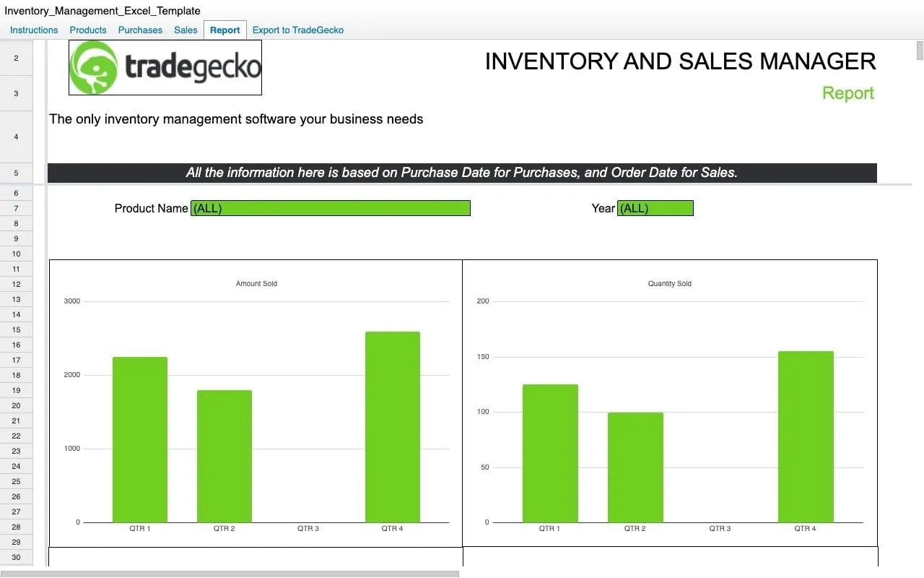Click the active Report tab
The height and width of the screenshot is (578, 924).
click(x=225, y=30)
